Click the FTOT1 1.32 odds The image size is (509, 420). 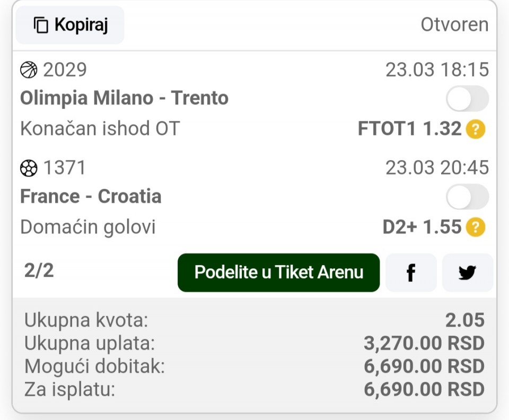click(409, 129)
